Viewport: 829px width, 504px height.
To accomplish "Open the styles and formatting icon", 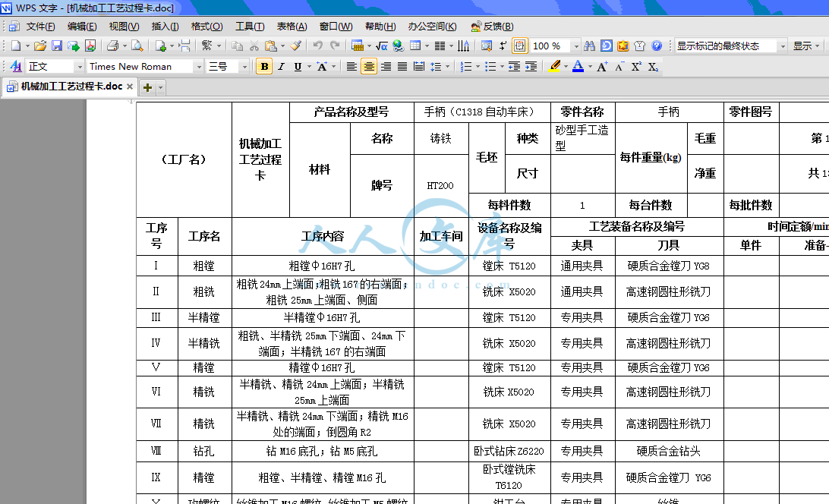I will coord(16,66).
